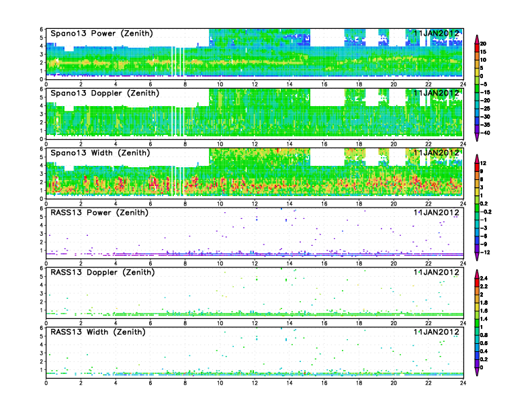Click hour 24 tick below RASS13 Width plot

463,383
